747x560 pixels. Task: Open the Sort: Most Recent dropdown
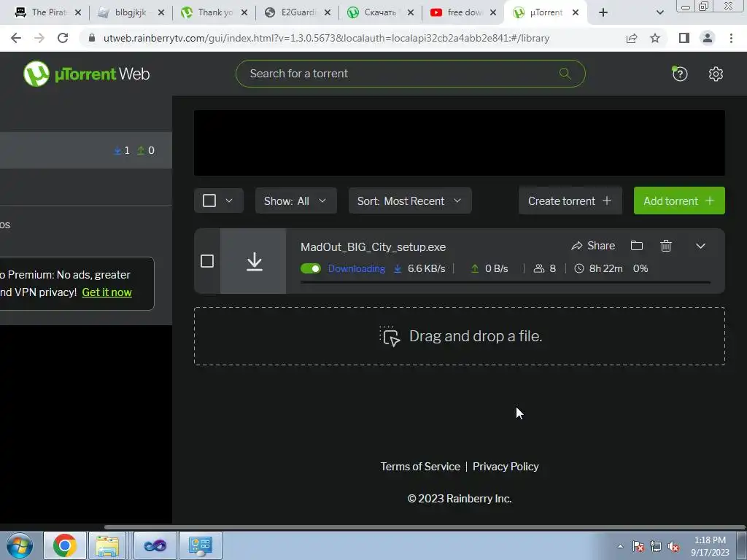410,201
